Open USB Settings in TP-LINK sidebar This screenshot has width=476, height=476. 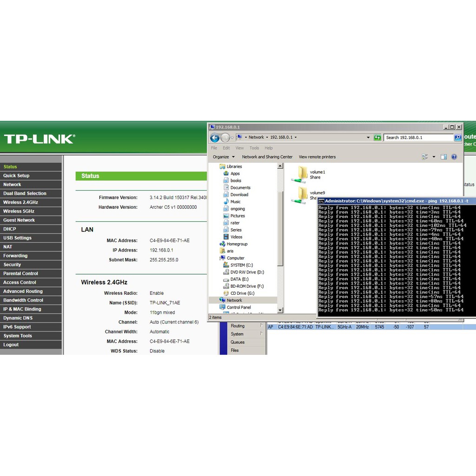click(31, 238)
